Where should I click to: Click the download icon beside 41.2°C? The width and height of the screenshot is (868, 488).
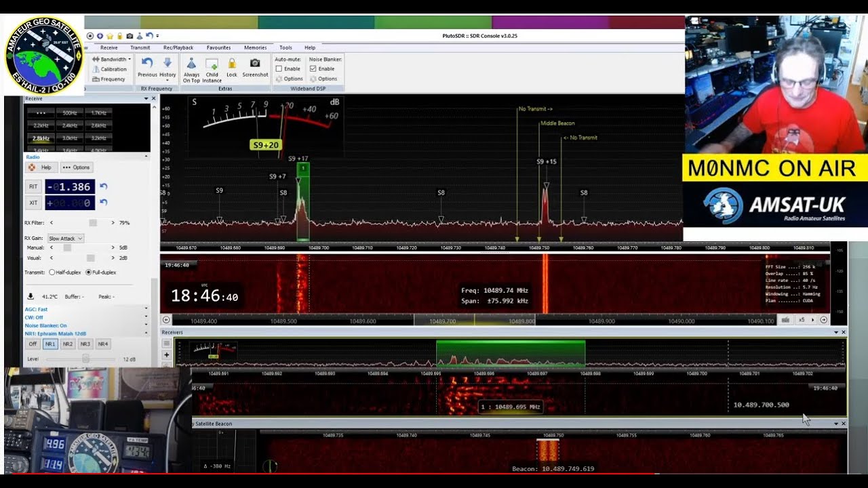[31, 296]
